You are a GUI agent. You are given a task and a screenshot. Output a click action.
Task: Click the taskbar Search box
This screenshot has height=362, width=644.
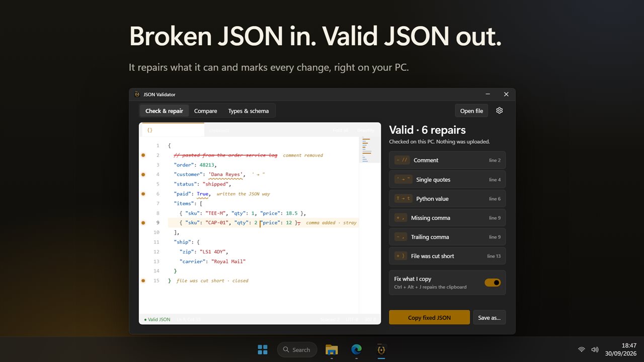(297, 349)
